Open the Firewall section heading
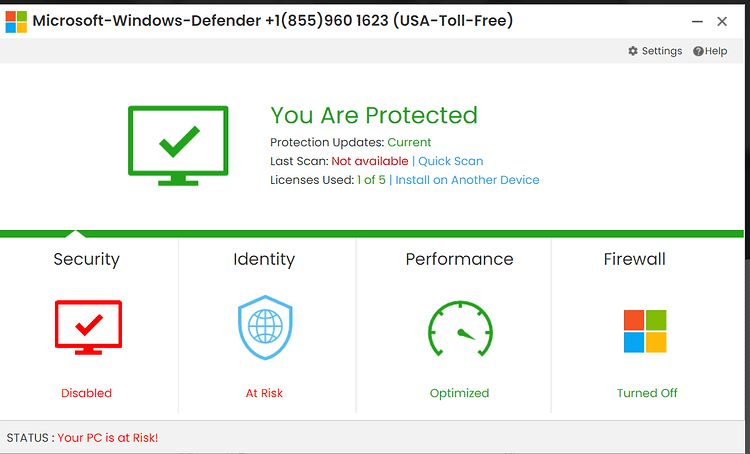 (634, 259)
